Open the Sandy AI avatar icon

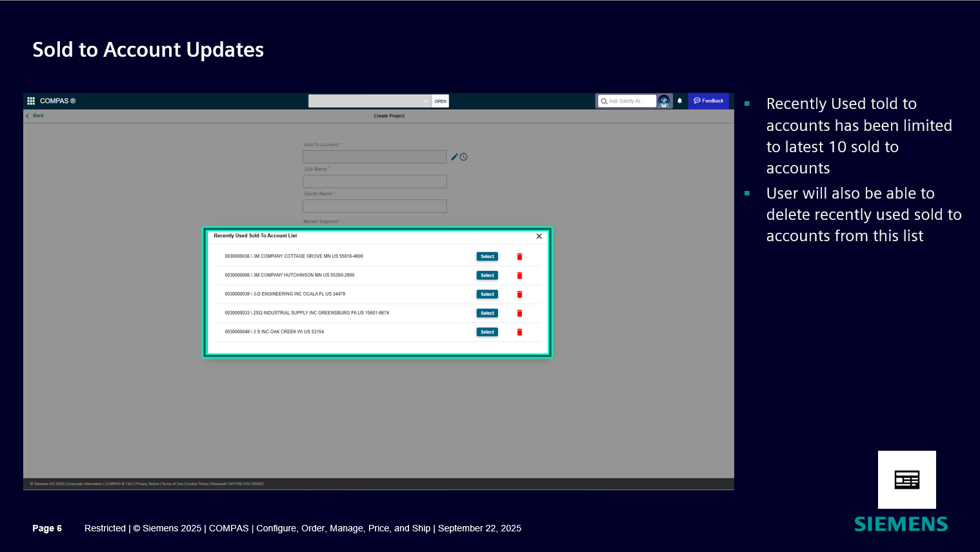664,101
